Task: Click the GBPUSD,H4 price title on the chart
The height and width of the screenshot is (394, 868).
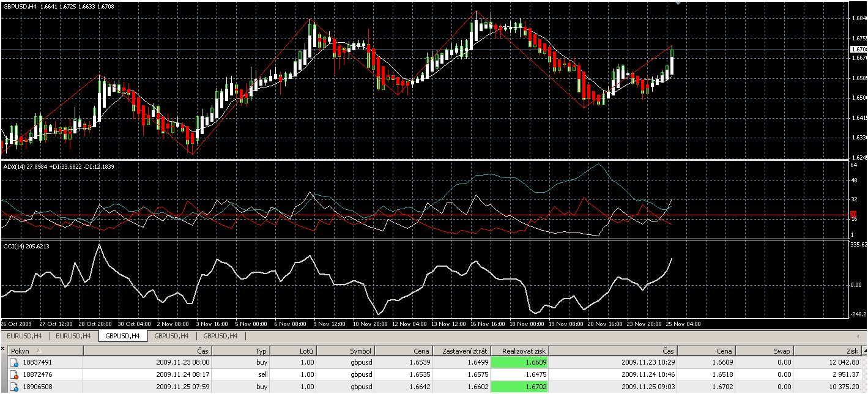Action: point(58,6)
